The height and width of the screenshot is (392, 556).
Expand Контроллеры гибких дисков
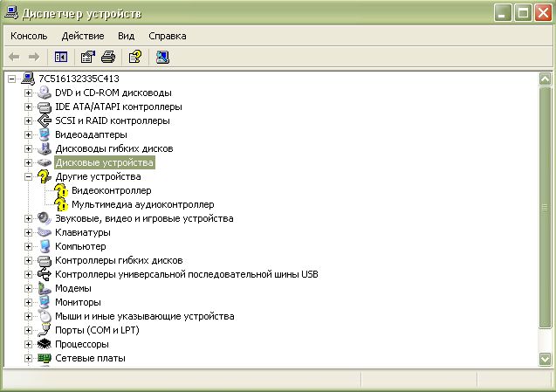click(x=28, y=261)
